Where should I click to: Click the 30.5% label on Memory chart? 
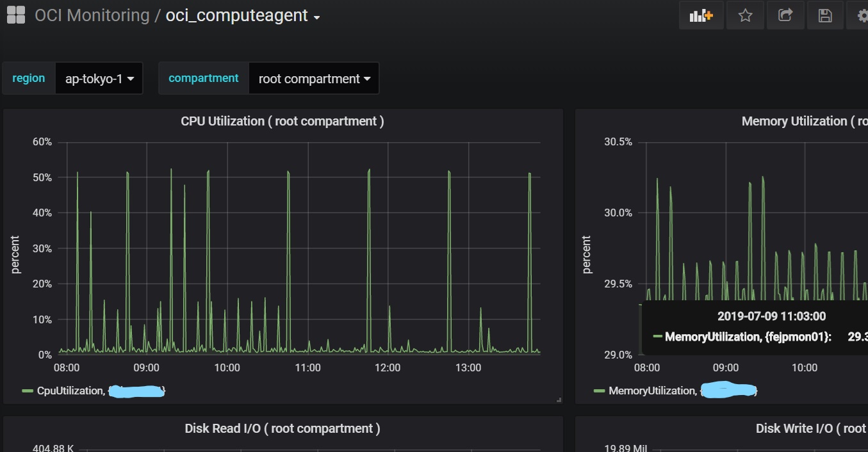click(x=618, y=142)
